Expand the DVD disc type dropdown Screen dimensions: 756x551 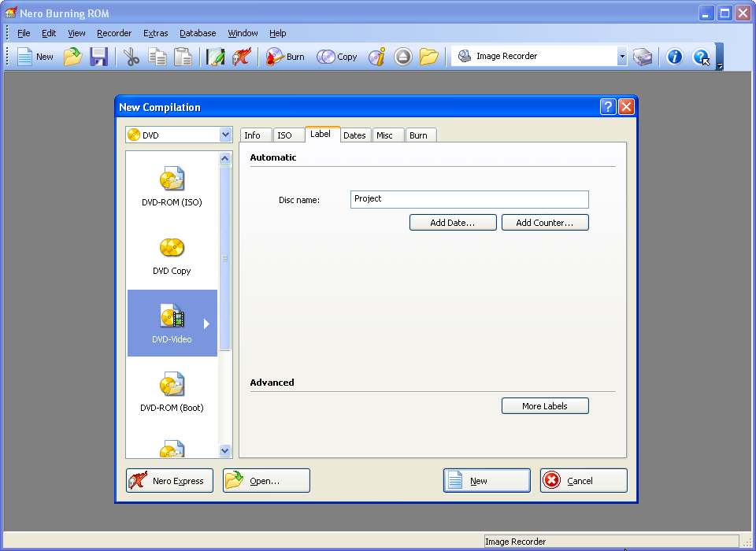(225, 135)
